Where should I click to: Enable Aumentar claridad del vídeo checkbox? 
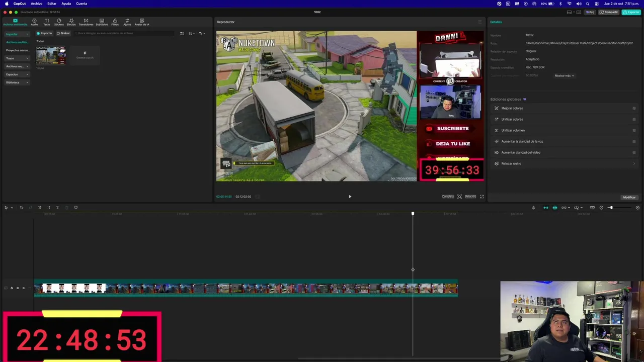pos(634,152)
